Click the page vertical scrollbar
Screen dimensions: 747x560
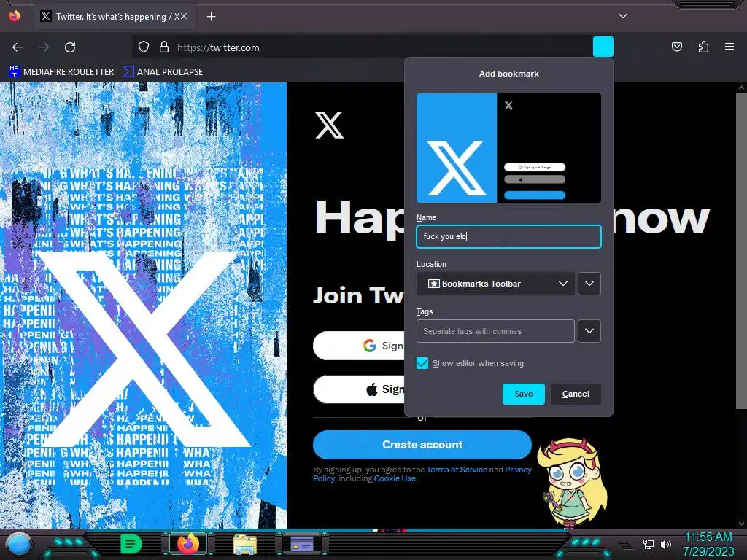click(x=741, y=250)
